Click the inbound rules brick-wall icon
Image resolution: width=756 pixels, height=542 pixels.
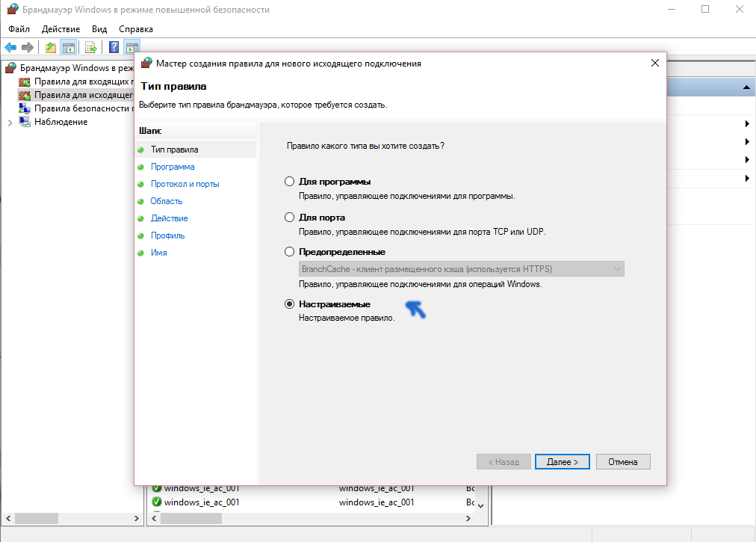click(x=25, y=81)
